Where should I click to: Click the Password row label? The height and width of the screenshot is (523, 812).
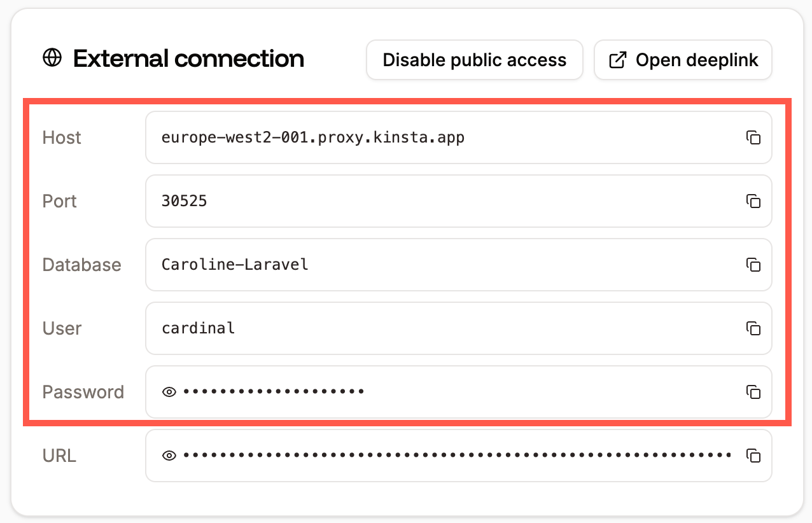83,393
